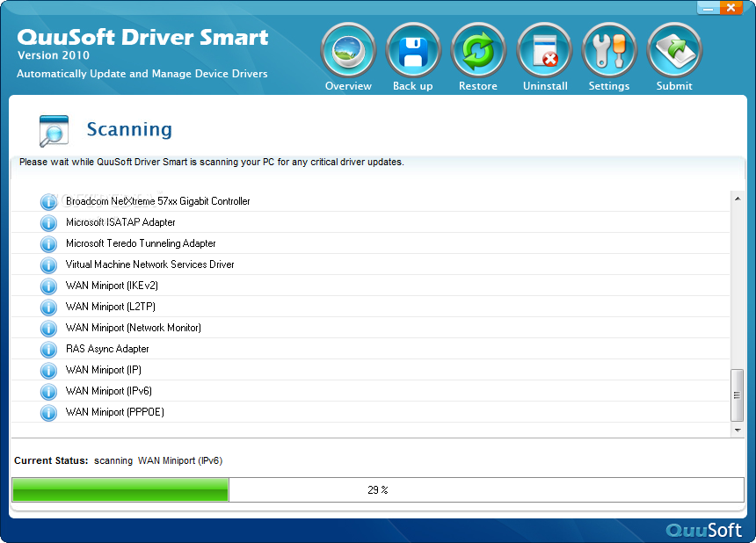Image resolution: width=756 pixels, height=543 pixels.
Task: Click the scrollbar up arrow
Action: [x=738, y=199]
